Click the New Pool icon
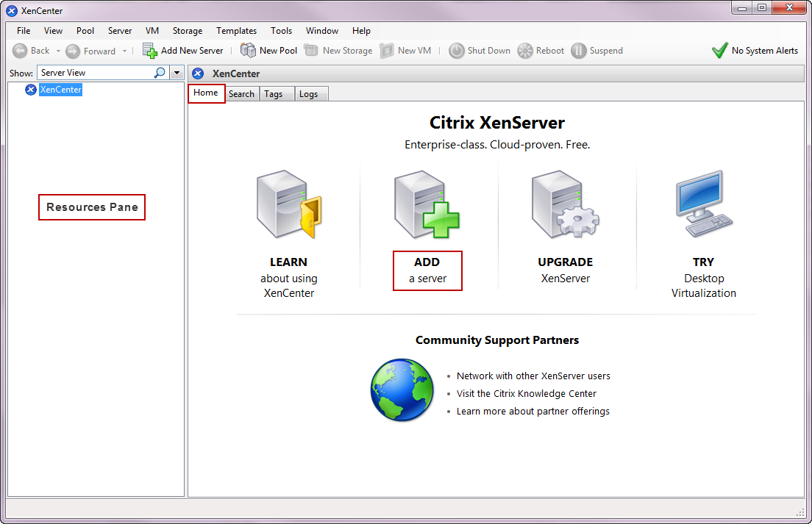This screenshot has height=524, width=812. (x=248, y=50)
